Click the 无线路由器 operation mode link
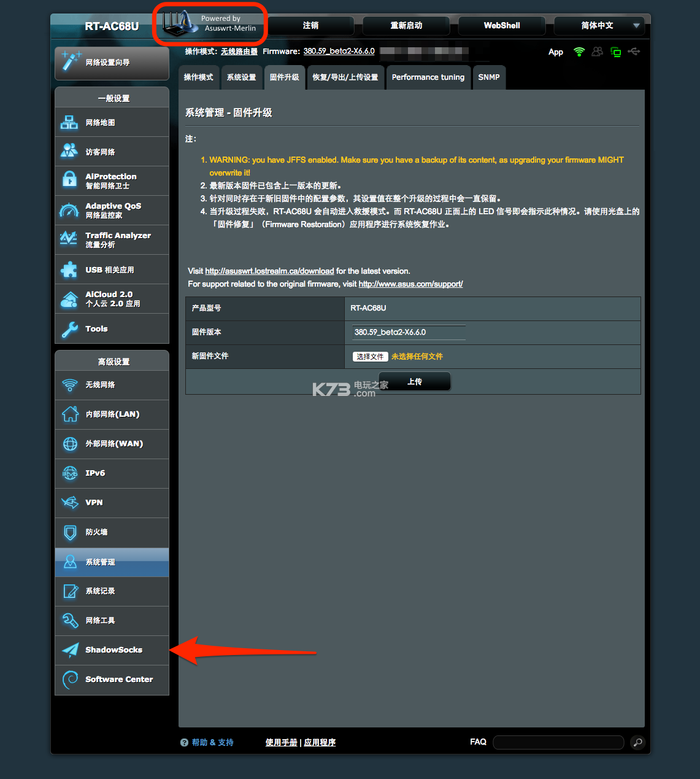700x779 pixels. click(x=239, y=52)
